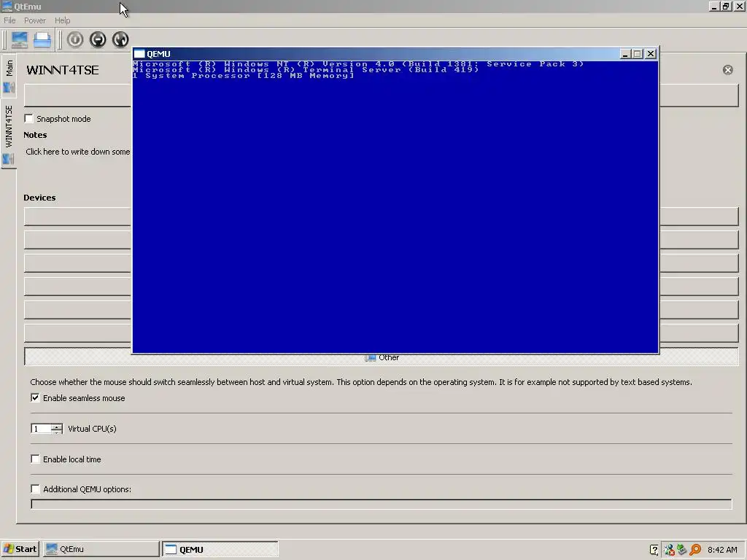Screen dimensions: 747x560
Task: Click the Devices section label
Action: pyautogui.click(x=39, y=198)
